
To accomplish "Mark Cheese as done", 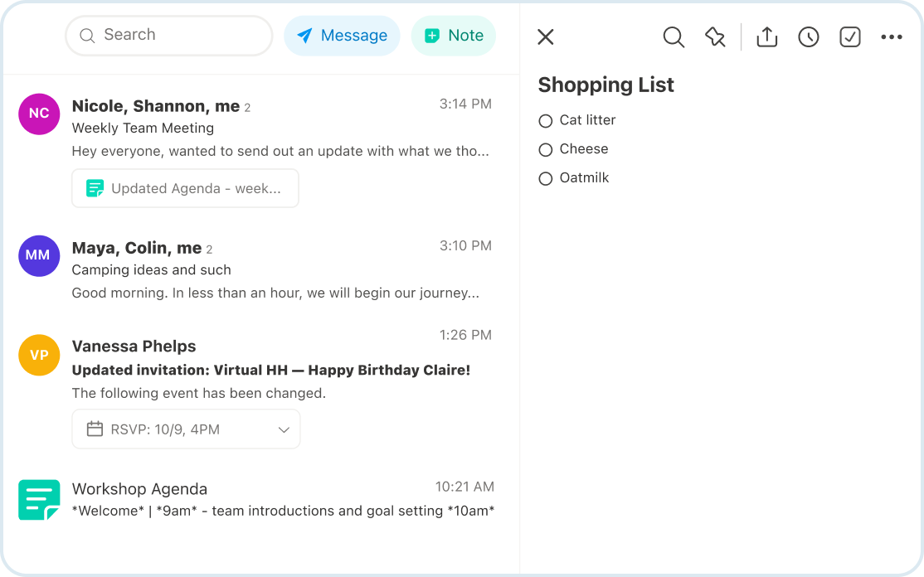I will [546, 150].
